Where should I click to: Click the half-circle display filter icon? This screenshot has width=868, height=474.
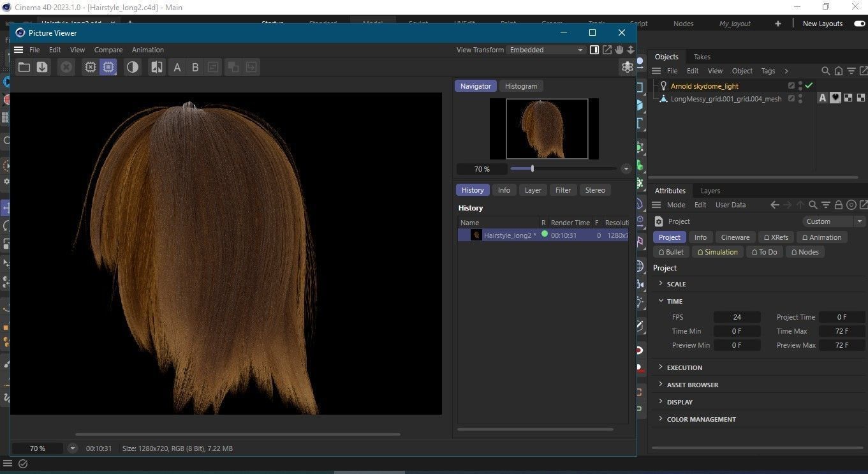coord(133,67)
